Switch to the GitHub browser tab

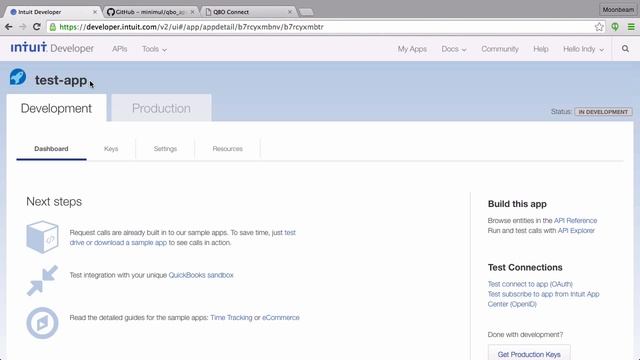[149, 12]
